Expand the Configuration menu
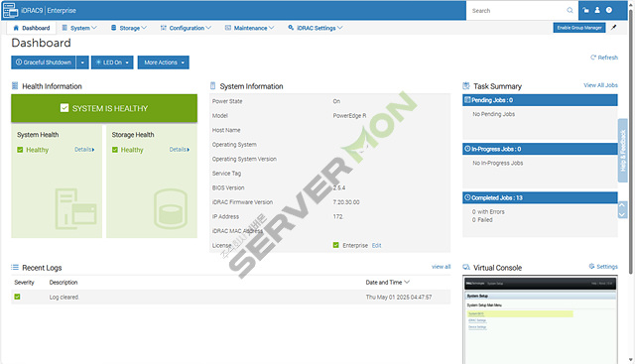Screen dimensions: 635x364 coord(186,28)
